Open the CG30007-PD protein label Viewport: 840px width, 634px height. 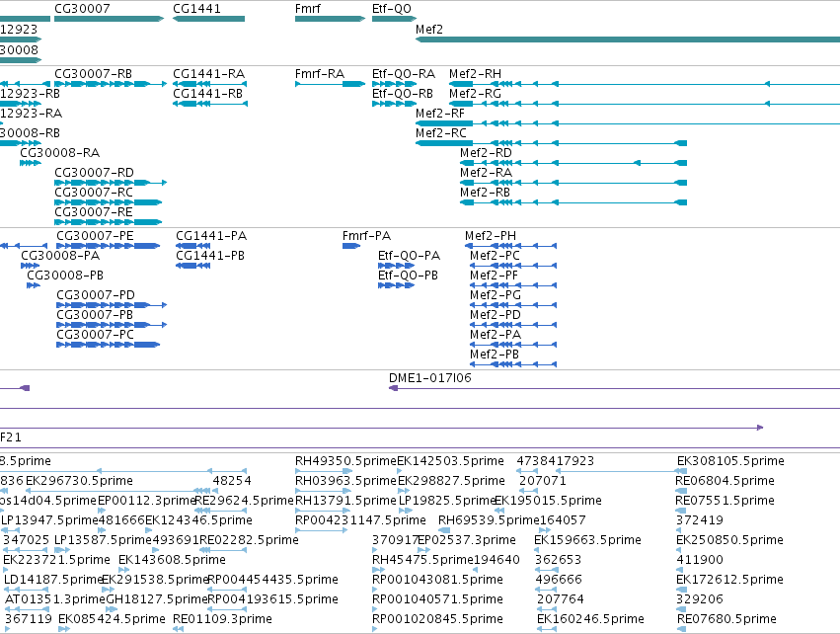(96, 296)
